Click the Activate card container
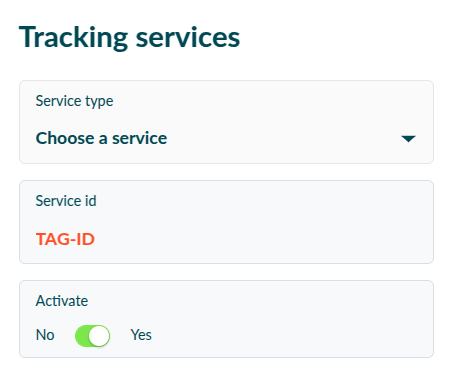This screenshot has height=389, width=452. pos(226,319)
